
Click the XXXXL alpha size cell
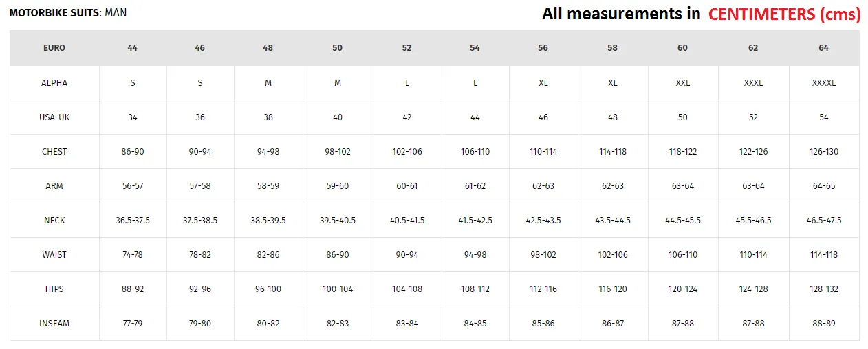[824, 82]
